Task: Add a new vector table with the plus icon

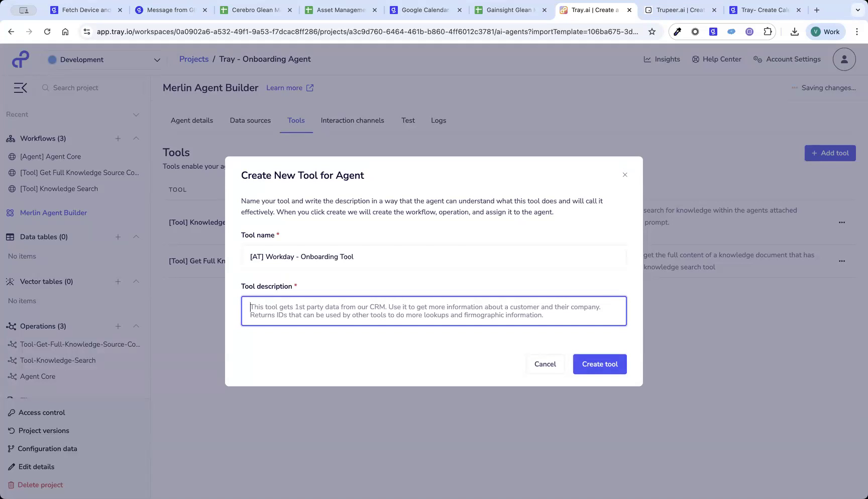Action: [118, 282]
